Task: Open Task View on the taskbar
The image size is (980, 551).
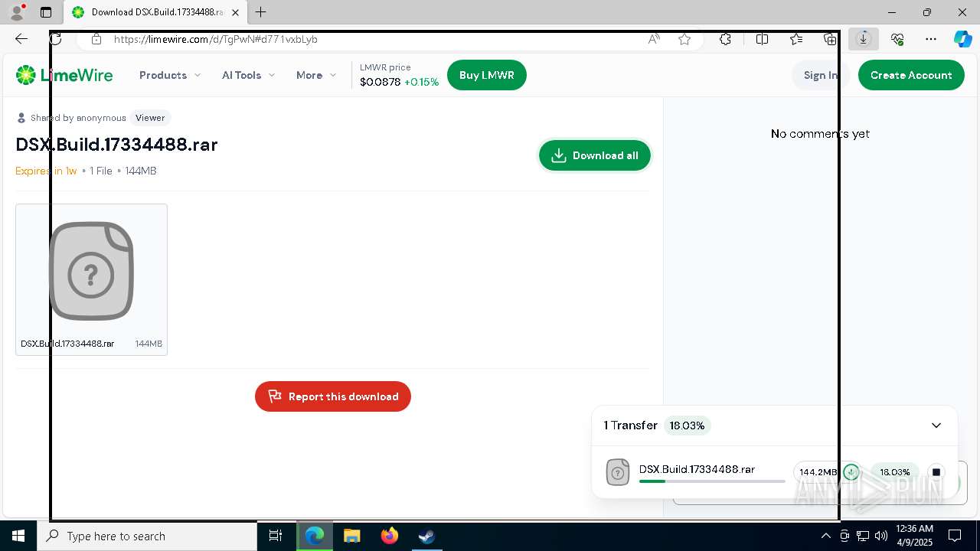Action: click(x=276, y=536)
